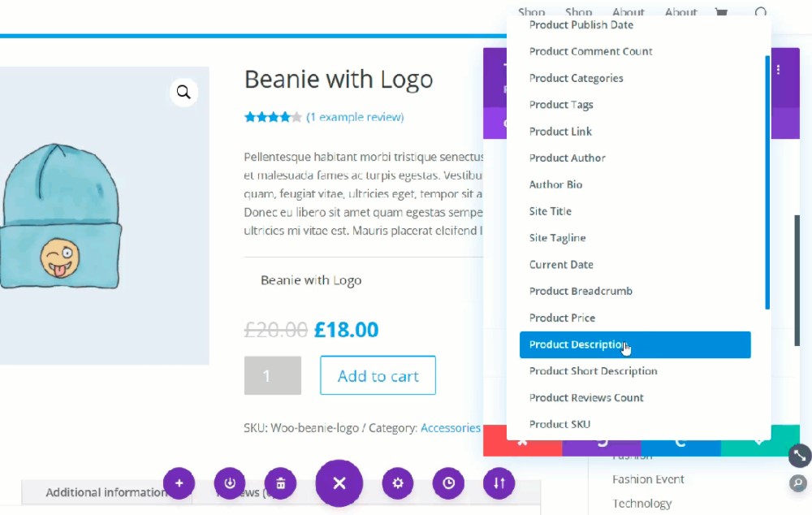Click the Add to cart button

[x=378, y=375]
